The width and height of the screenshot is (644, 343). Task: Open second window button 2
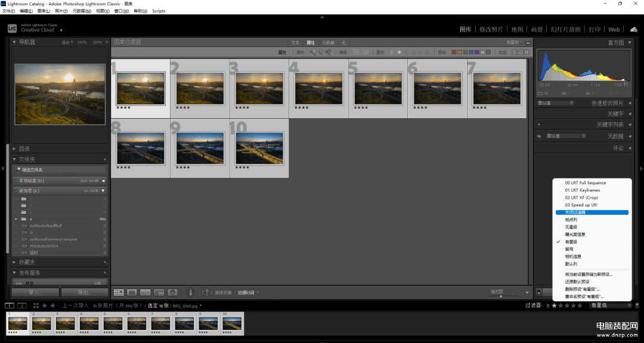tap(22, 305)
